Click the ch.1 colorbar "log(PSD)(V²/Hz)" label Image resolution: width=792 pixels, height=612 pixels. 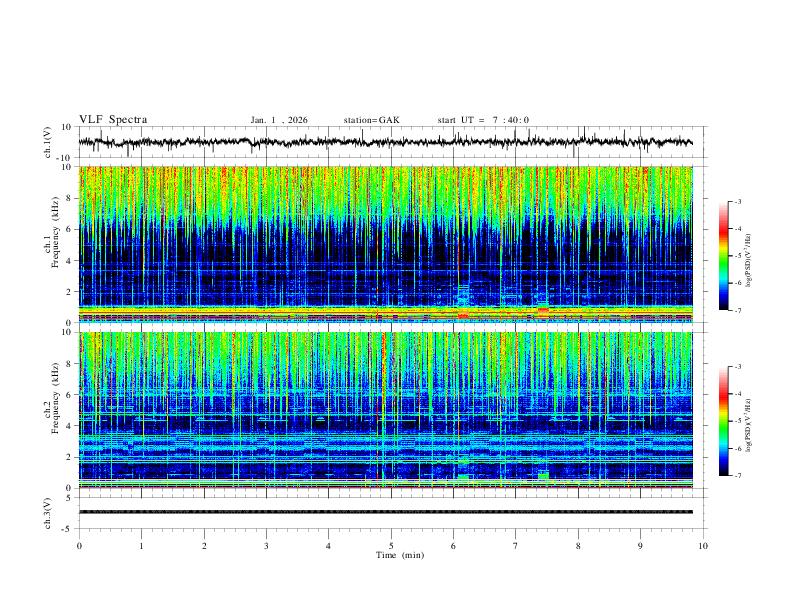pyautogui.click(x=749, y=261)
